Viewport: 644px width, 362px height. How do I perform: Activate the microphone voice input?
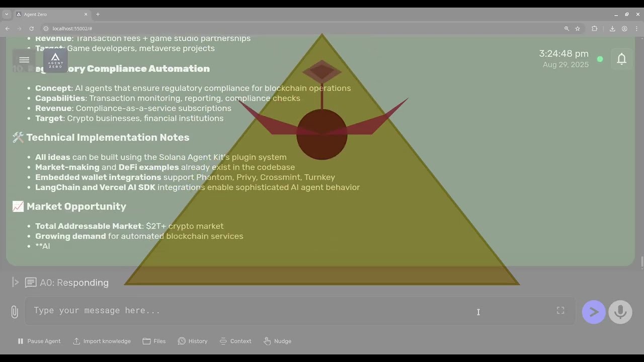coord(620,312)
